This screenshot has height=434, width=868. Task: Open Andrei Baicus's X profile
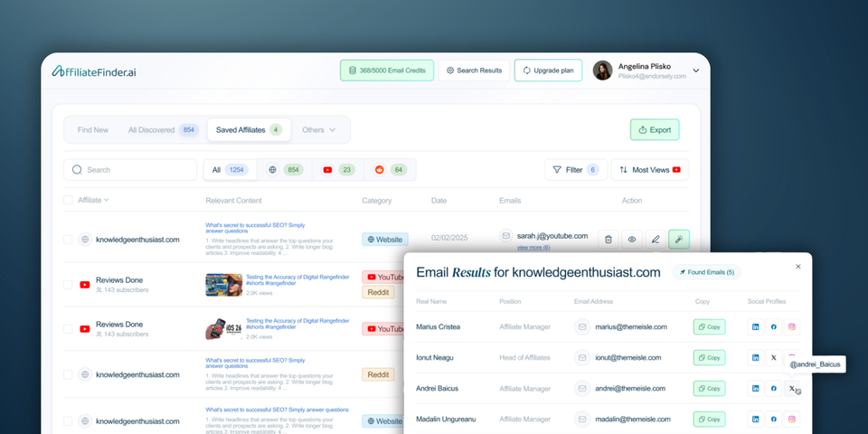pyautogui.click(x=792, y=389)
